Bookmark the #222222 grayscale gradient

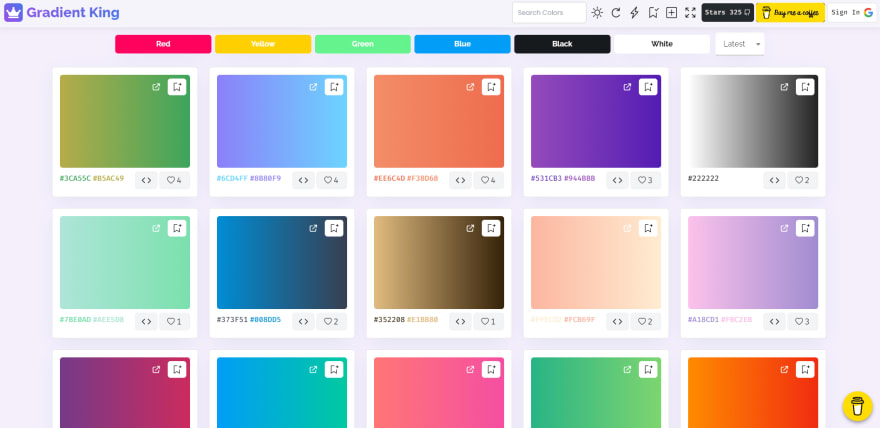pos(805,87)
